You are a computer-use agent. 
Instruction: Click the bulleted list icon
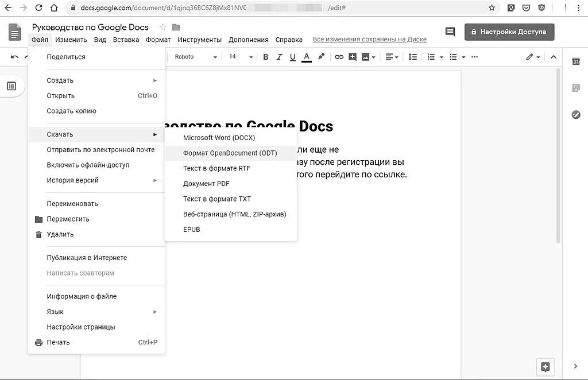tap(453, 57)
